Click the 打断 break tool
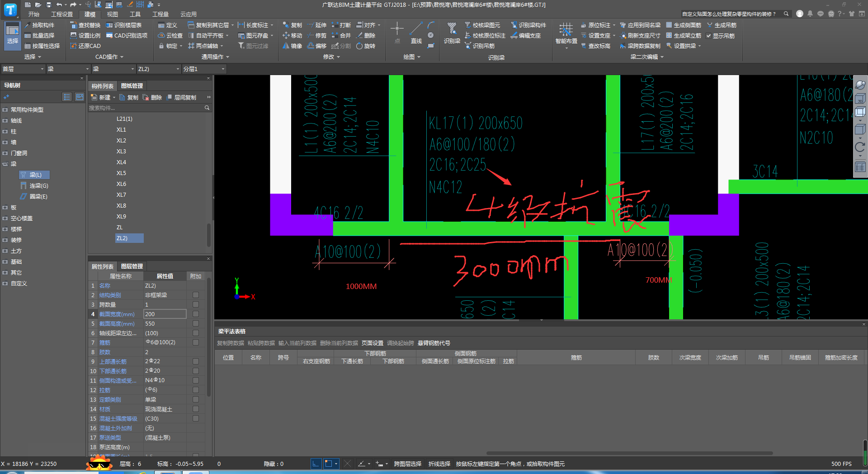The height and width of the screenshot is (474, 868). coord(341,25)
